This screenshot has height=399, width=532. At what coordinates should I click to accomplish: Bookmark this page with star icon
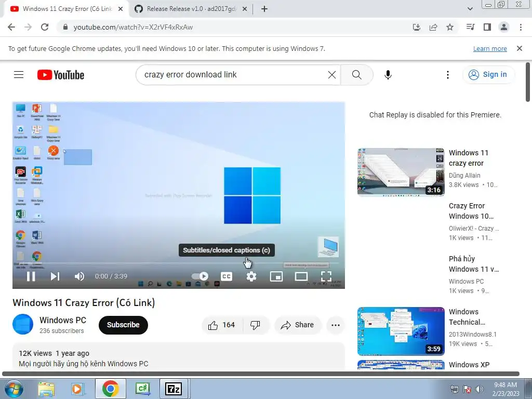[x=450, y=27]
